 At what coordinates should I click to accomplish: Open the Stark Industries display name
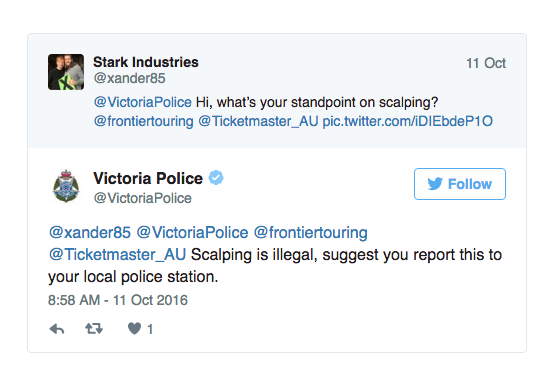(x=146, y=62)
